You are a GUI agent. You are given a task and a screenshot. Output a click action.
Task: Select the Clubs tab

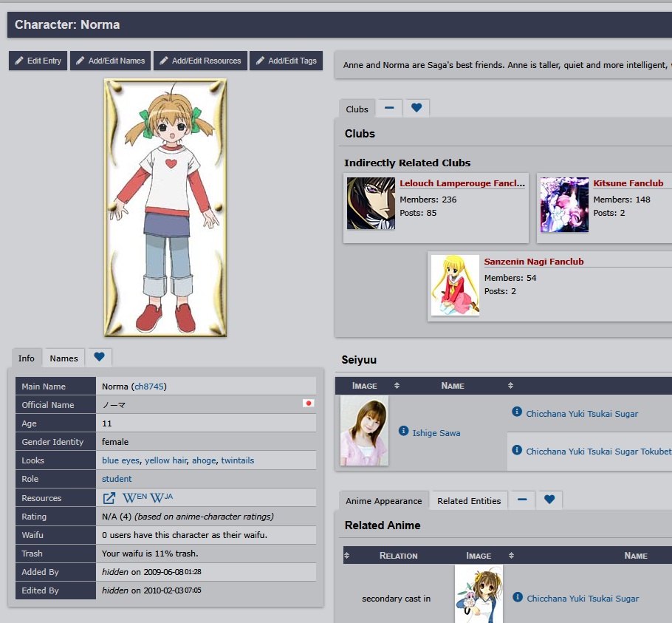coord(357,109)
